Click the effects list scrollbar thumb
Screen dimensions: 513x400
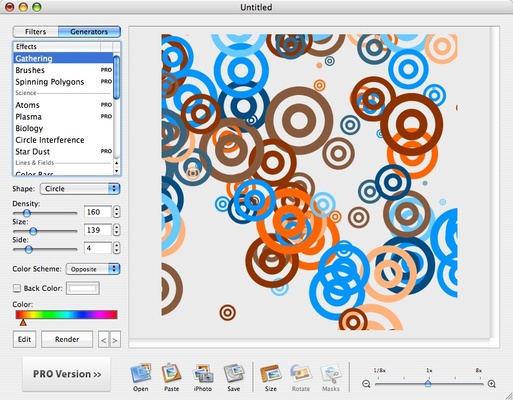point(116,77)
